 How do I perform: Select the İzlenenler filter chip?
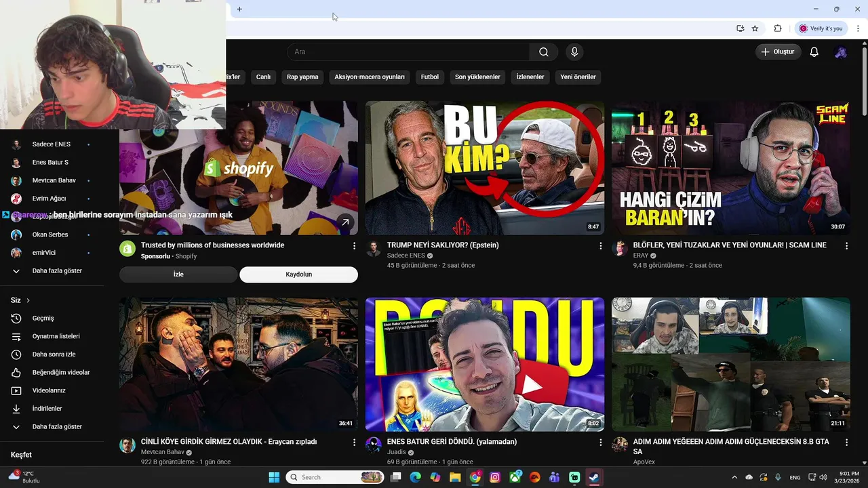530,77
